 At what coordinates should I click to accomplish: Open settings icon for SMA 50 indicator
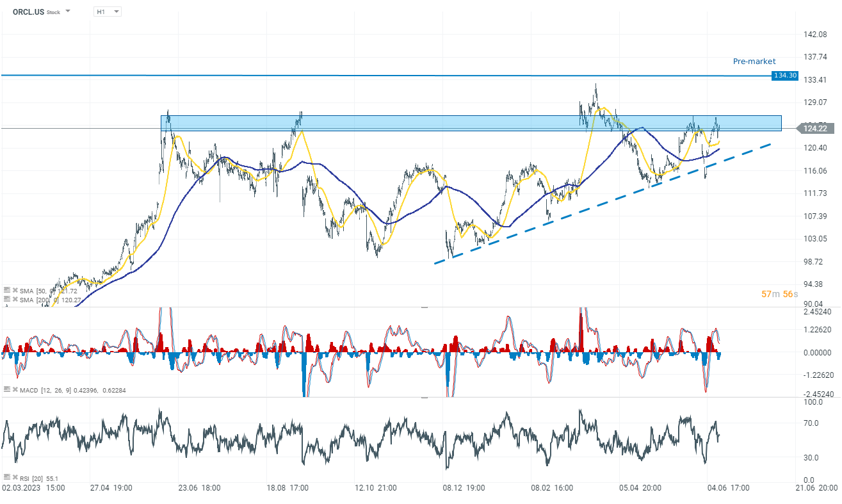tap(7, 290)
